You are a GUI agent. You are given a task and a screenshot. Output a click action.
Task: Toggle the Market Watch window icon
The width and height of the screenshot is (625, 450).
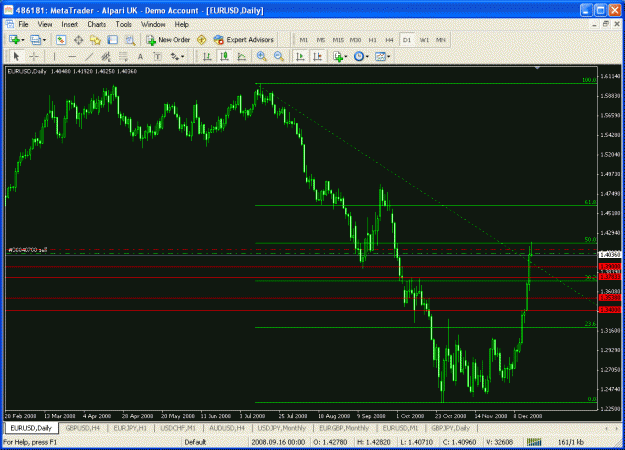click(61, 40)
